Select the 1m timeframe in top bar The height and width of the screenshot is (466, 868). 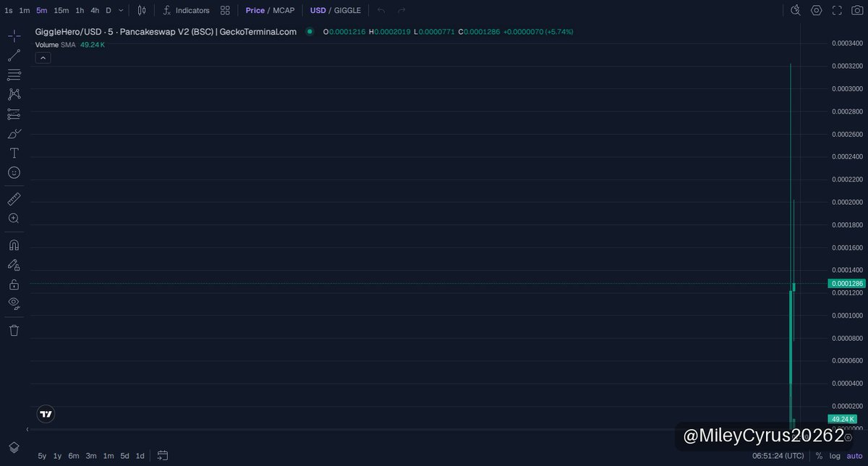coord(25,10)
